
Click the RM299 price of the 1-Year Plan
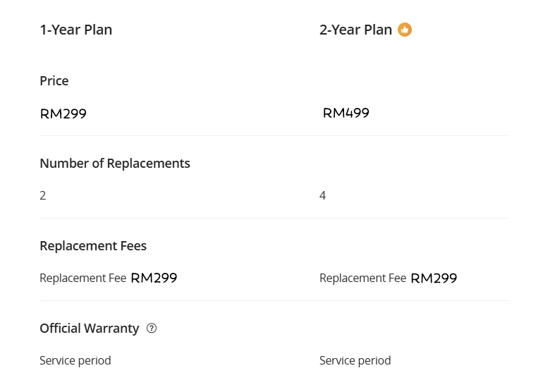(63, 114)
